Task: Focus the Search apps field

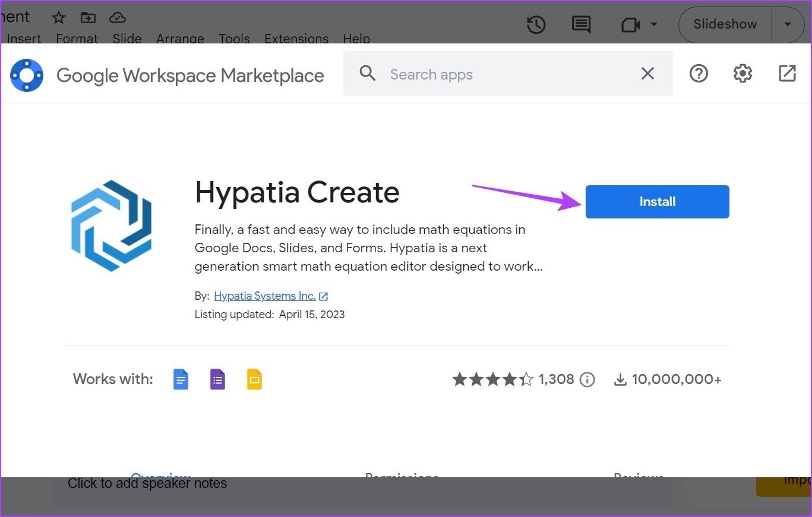Action: pos(508,74)
